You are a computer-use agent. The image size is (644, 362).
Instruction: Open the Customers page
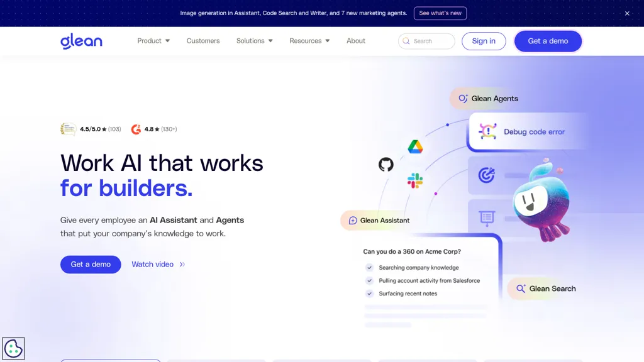click(x=203, y=41)
